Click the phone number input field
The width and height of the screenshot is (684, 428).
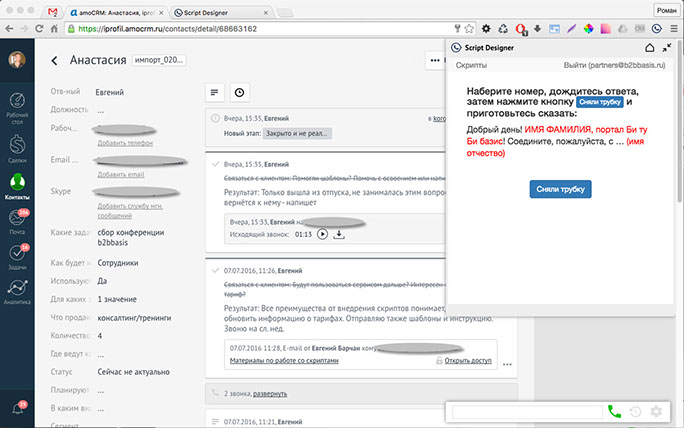527,411
